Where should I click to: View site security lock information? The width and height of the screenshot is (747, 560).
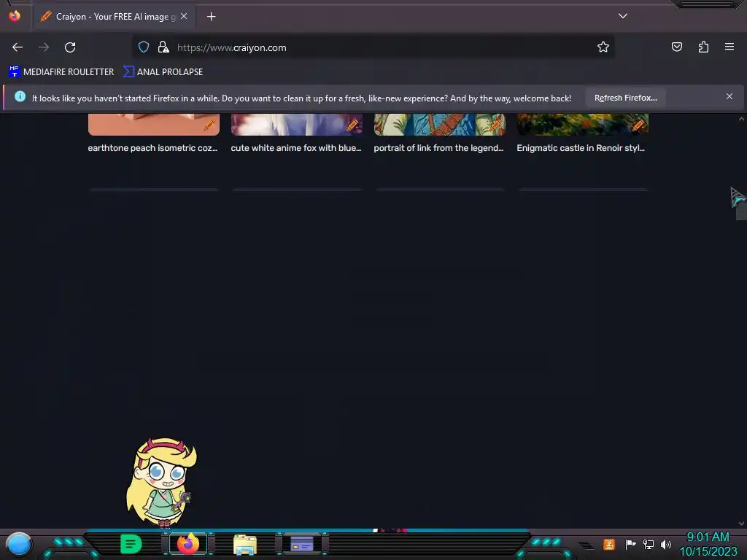click(163, 47)
